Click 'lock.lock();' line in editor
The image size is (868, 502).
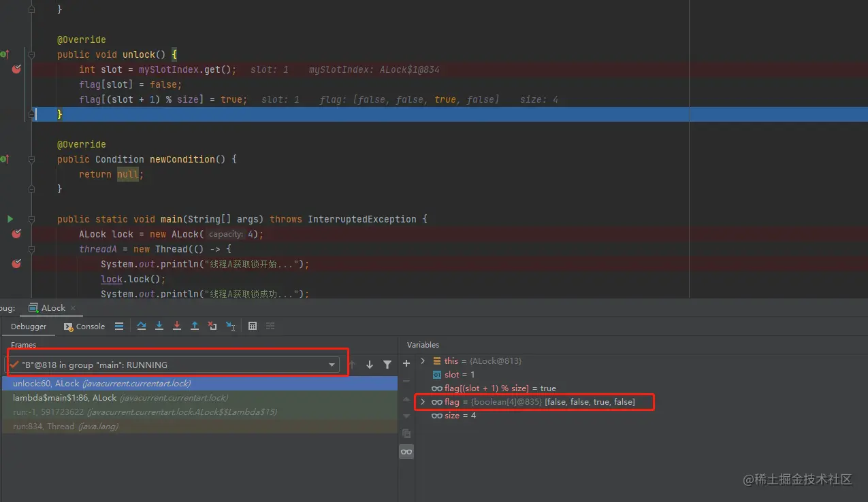point(133,279)
